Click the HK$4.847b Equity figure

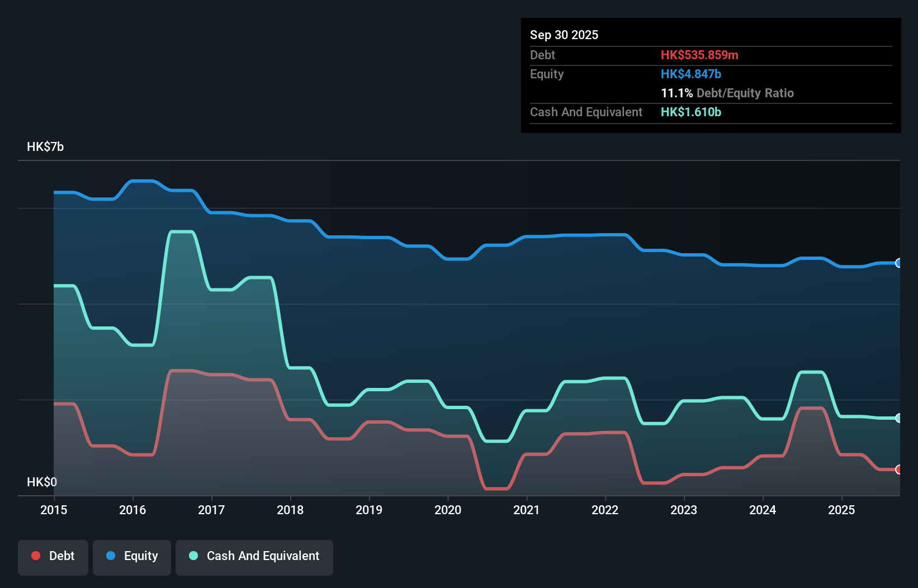coord(691,74)
